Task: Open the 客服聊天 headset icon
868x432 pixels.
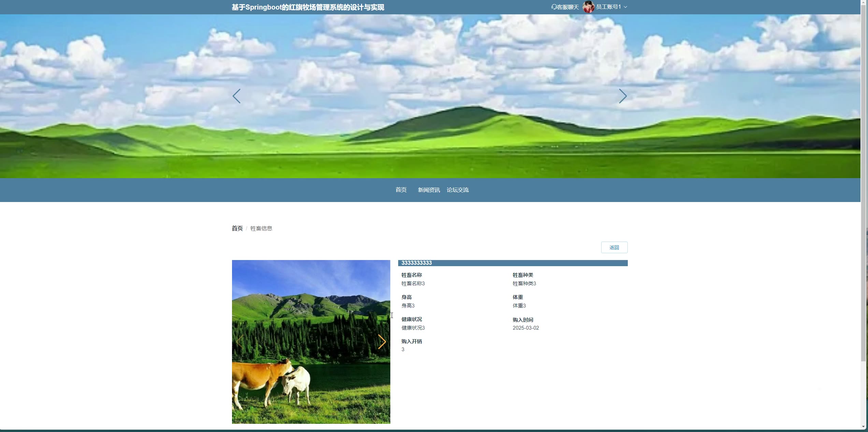Action: click(554, 7)
